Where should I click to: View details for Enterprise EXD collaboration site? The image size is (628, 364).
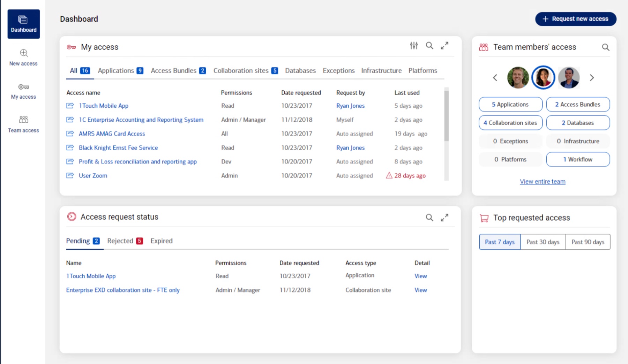coord(421,290)
